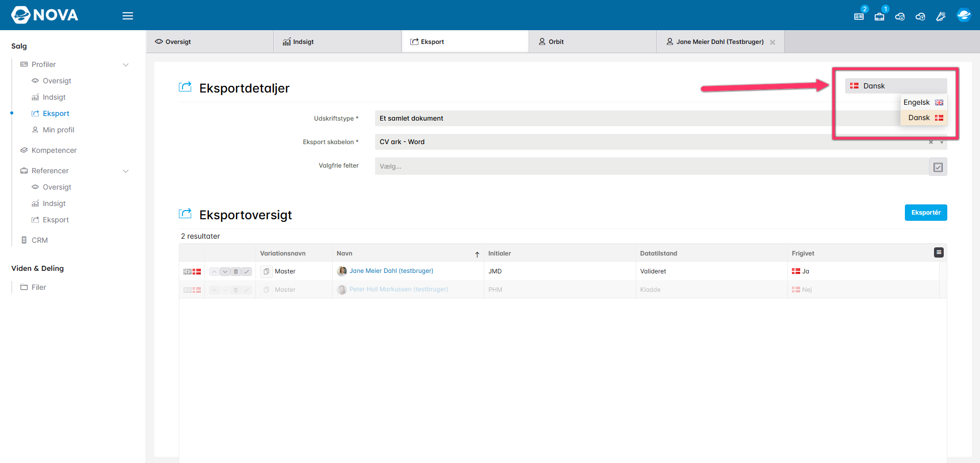Open the megaphone announcements icon
Screen dimensions: 980x463
941,16
